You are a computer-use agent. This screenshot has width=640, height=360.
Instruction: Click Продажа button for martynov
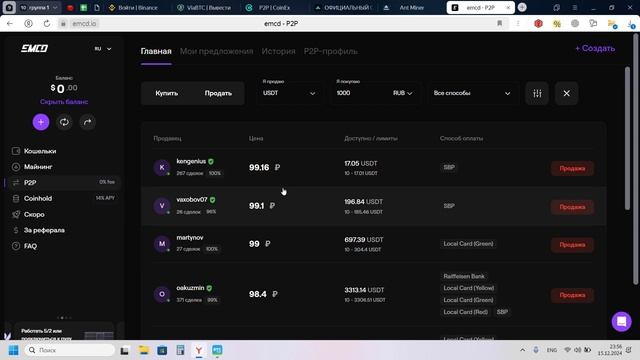[x=572, y=245]
